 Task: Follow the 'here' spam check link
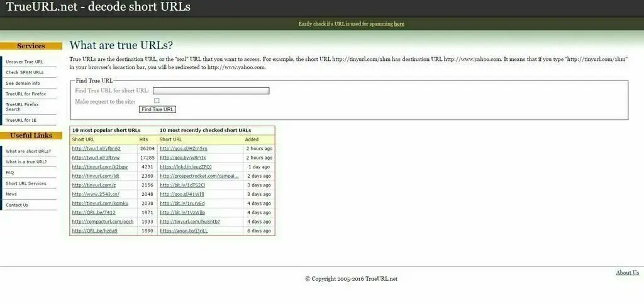399,24
